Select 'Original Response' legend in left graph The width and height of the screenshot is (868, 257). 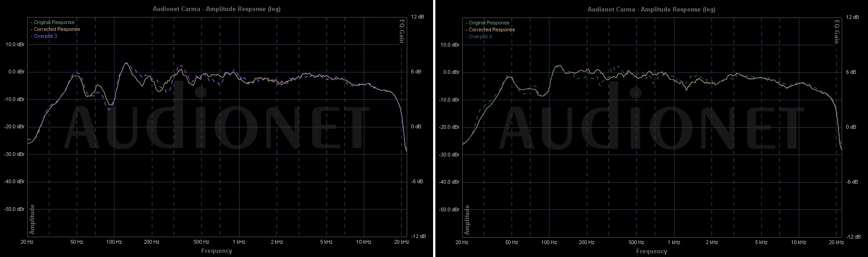pyautogui.click(x=53, y=22)
